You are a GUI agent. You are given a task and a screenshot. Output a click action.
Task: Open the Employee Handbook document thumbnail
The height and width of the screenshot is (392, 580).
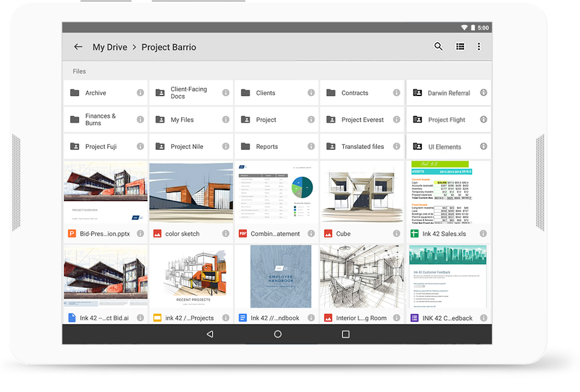(x=276, y=277)
